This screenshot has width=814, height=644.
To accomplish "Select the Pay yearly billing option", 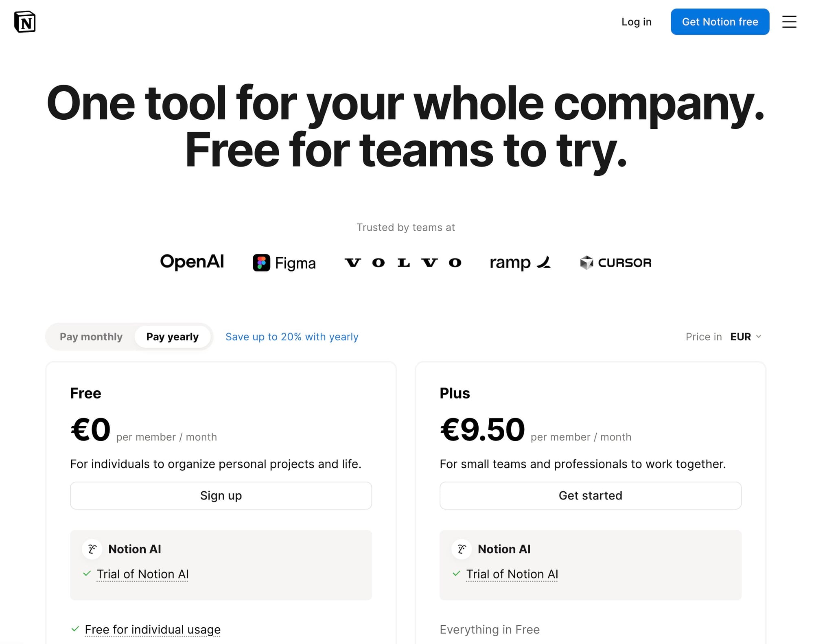I will tap(172, 337).
